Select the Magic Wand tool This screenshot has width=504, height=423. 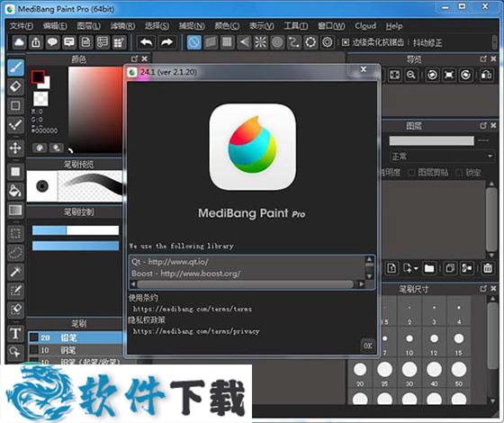coord(15,272)
